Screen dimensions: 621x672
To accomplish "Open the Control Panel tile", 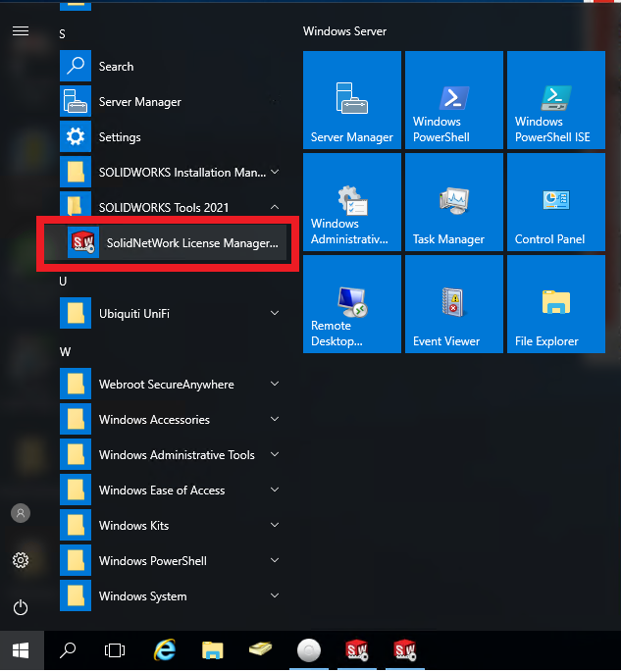I will coord(556,202).
